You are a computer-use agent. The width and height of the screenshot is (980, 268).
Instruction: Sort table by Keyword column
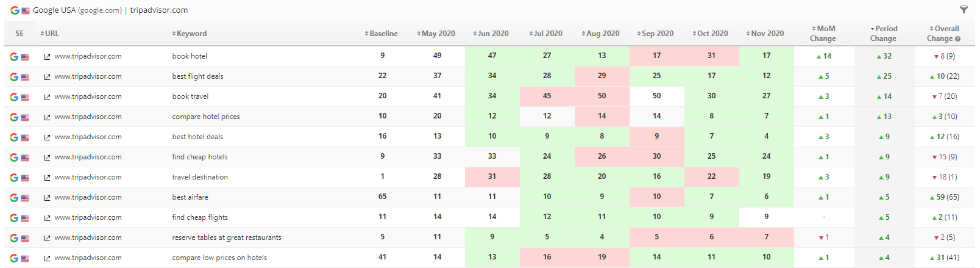190,34
